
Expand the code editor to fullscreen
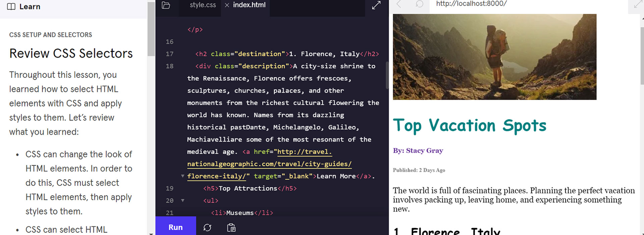[376, 5]
